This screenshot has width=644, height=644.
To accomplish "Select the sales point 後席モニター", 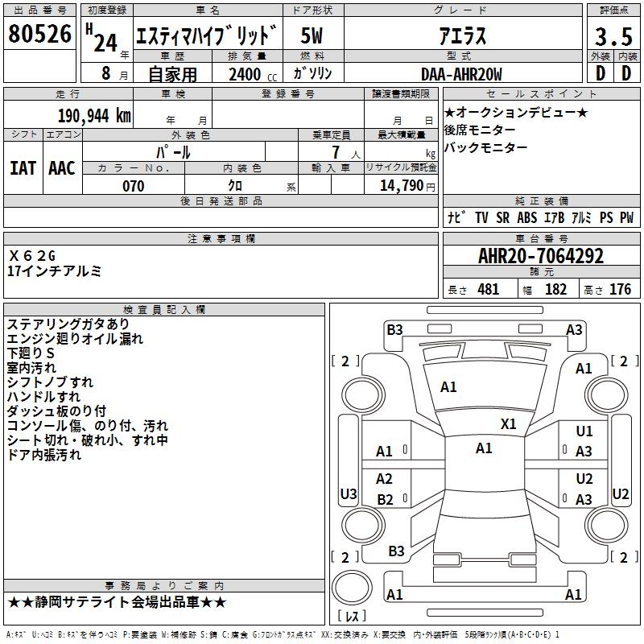I will (480, 130).
